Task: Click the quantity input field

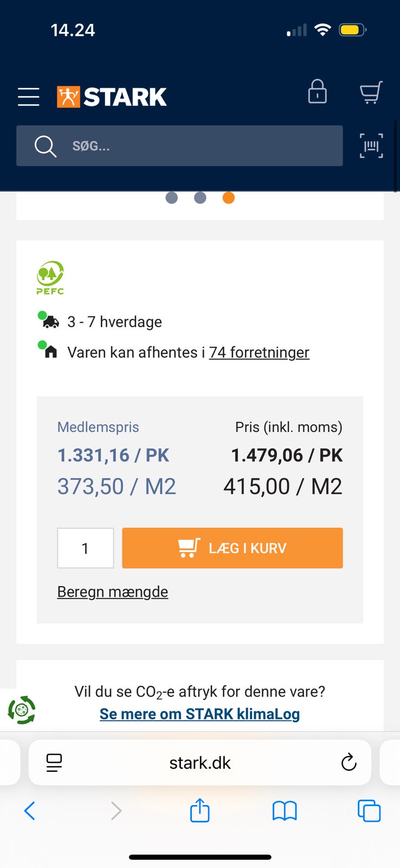Action: pyautogui.click(x=86, y=548)
